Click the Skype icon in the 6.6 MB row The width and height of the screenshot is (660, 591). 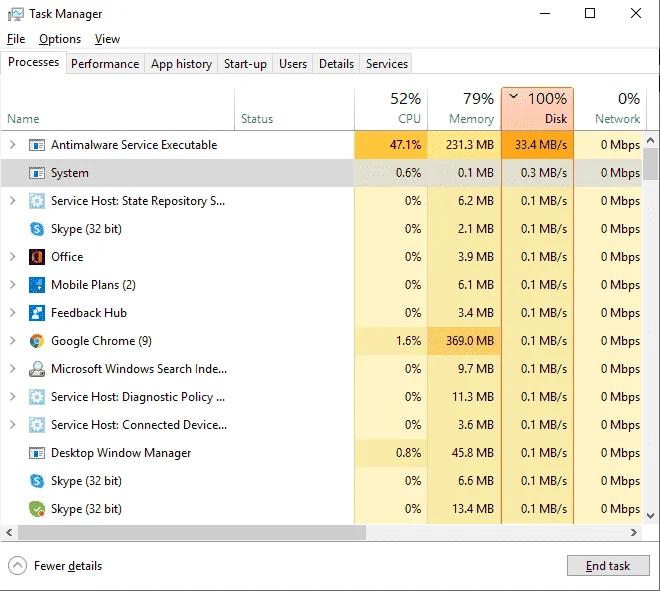[x=37, y=481]
